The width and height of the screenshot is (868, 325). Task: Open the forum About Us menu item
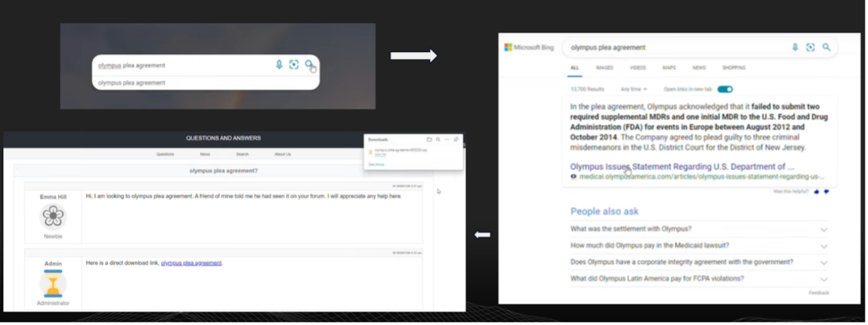coord(283,154)
